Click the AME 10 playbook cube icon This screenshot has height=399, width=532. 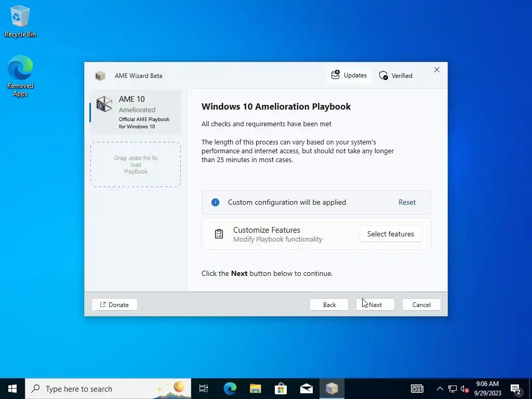(104, 104)
